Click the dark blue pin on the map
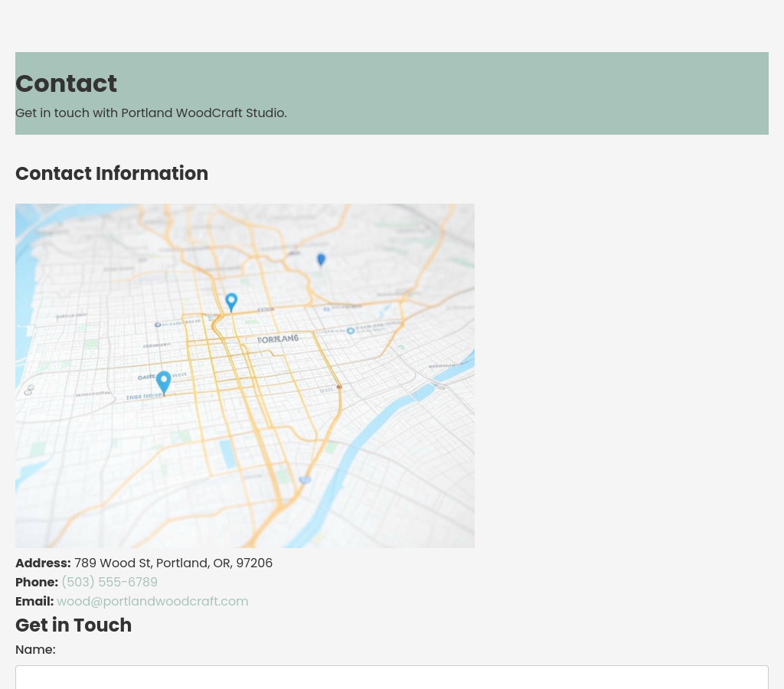 click(321, 260)
